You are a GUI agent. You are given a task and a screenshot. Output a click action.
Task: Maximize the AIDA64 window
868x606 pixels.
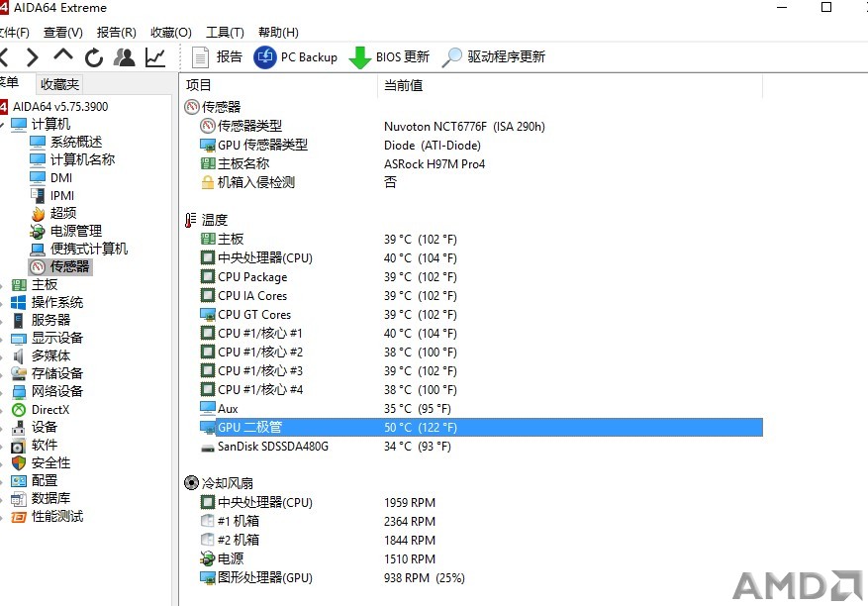(826, 7)
